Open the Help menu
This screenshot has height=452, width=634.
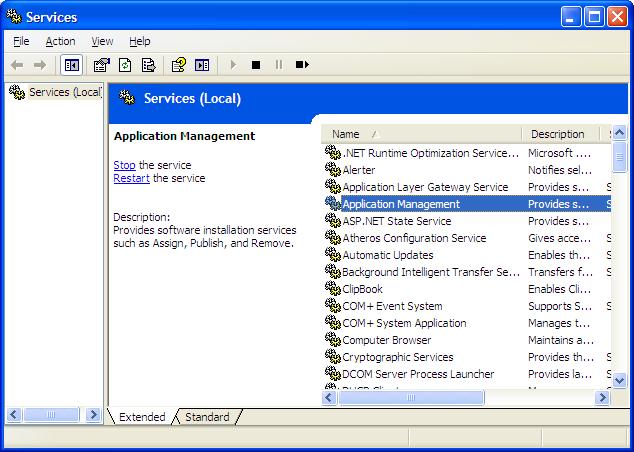click(x=139, y=41)
